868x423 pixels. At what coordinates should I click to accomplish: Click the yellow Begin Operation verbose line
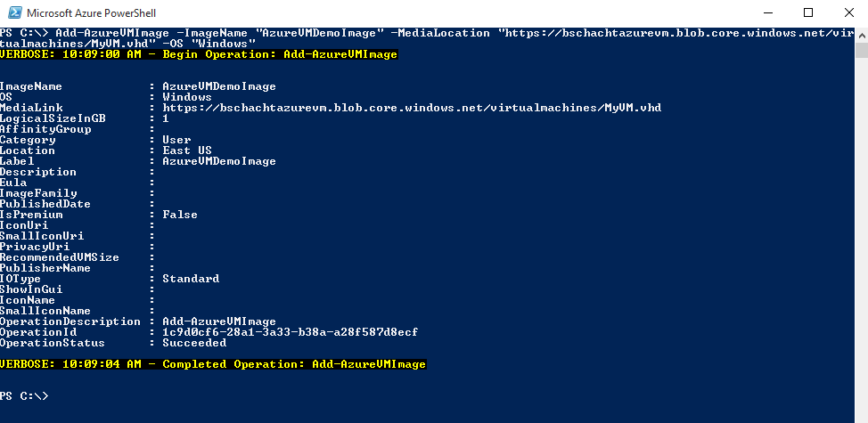199,54
